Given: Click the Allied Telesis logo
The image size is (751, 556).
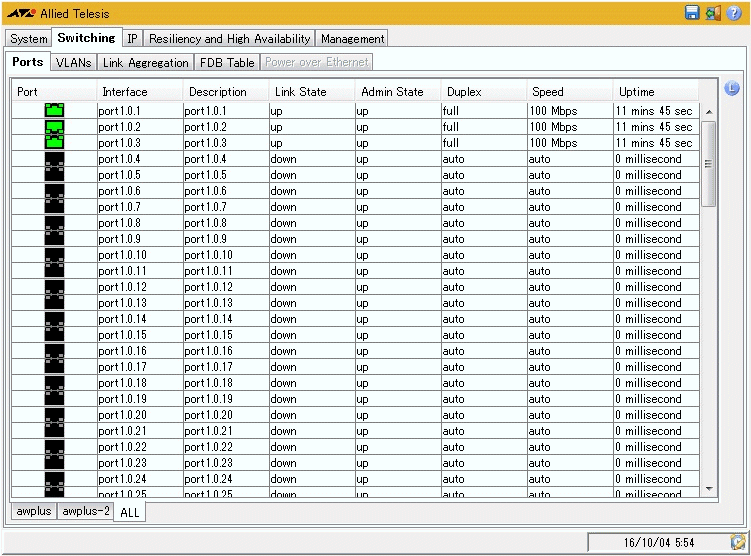Looking at the screenshot, I should point(21,14).
